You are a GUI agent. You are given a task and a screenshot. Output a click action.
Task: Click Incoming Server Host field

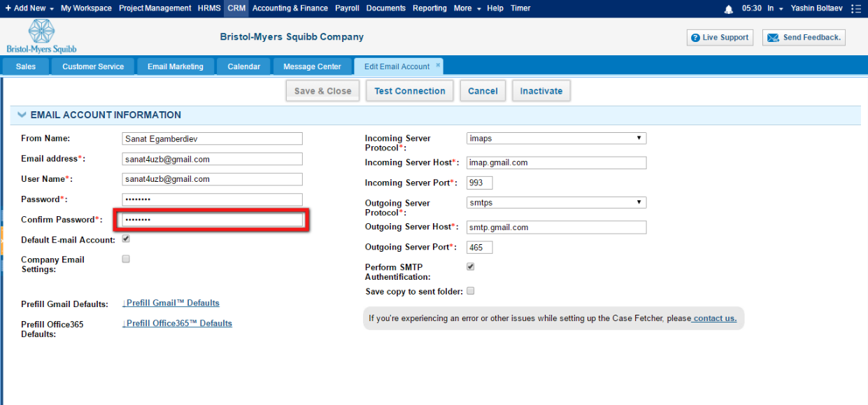(x=556, y=163)
